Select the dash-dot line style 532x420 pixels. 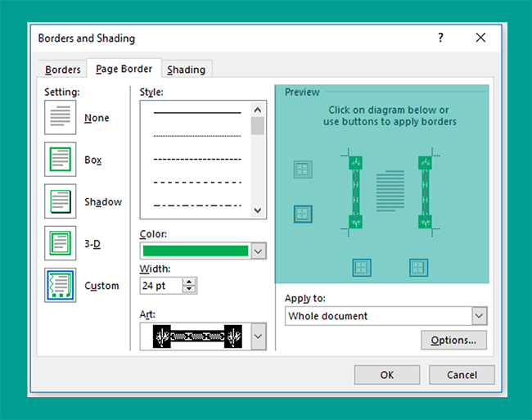[x=197, y=205]
